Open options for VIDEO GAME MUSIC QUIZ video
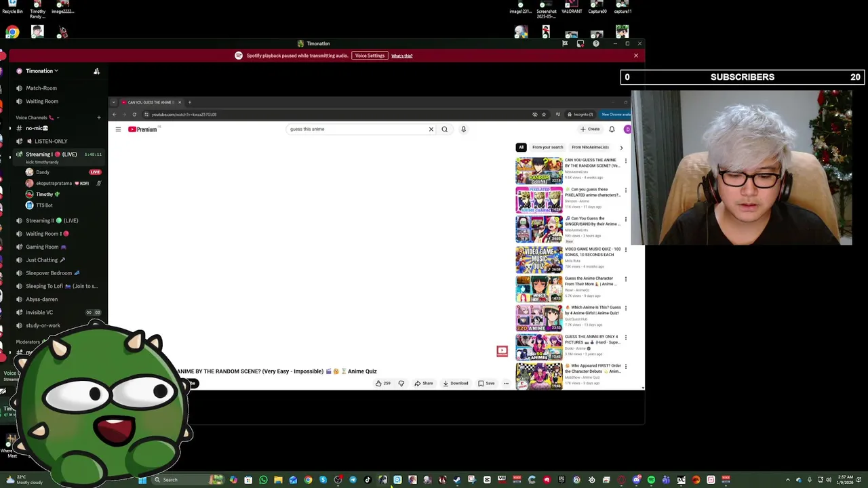Screen dimensions: 868x488 (626, 249)
